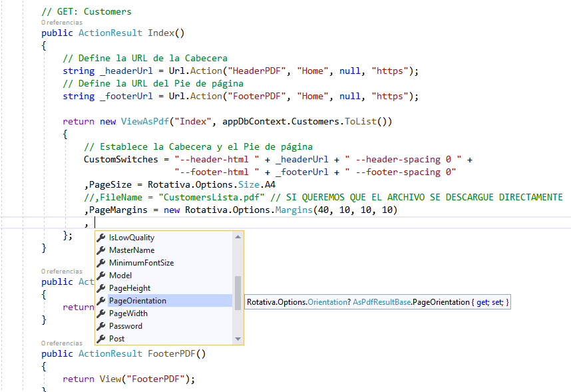This screenshot has height=392, width=571.
Task: Click the ToList method call
Action: (361, 121)
